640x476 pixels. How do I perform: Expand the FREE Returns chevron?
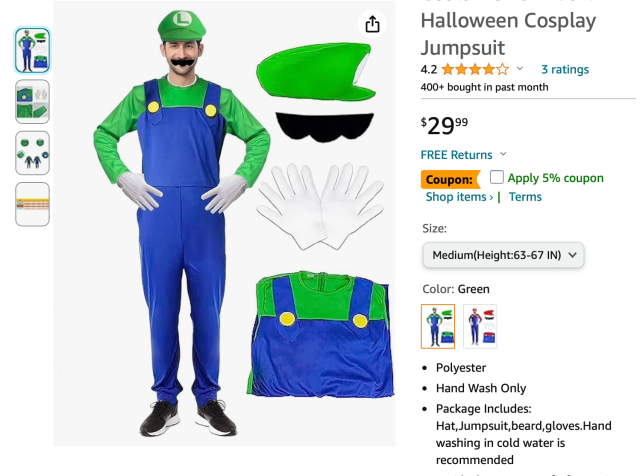coord(503,155)
